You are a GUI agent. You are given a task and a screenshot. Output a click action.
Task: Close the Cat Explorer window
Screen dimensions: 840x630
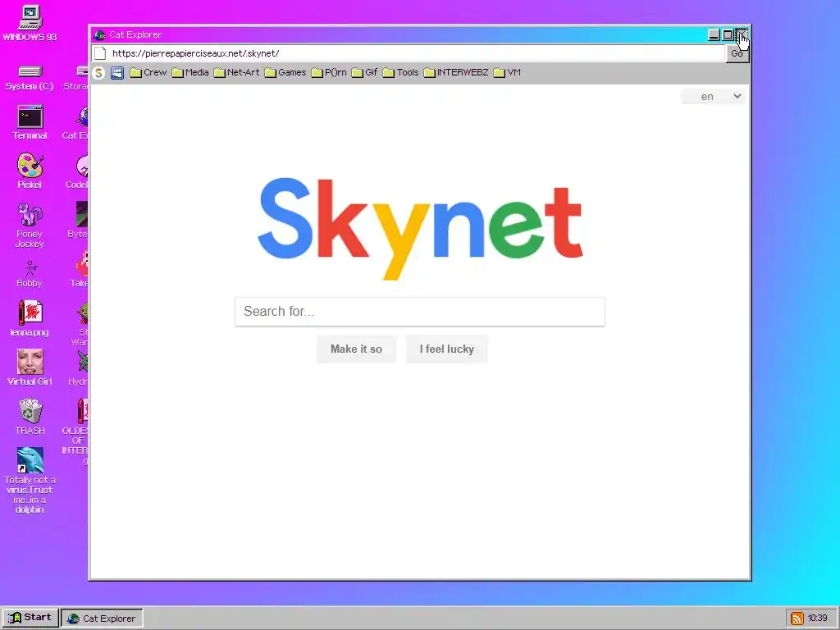click(x=742, y=34)
